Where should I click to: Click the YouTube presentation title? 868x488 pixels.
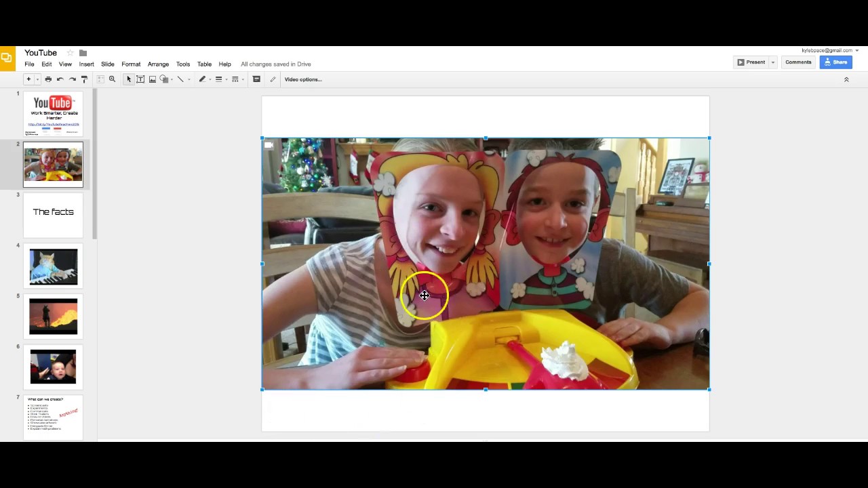click(41, 53)
